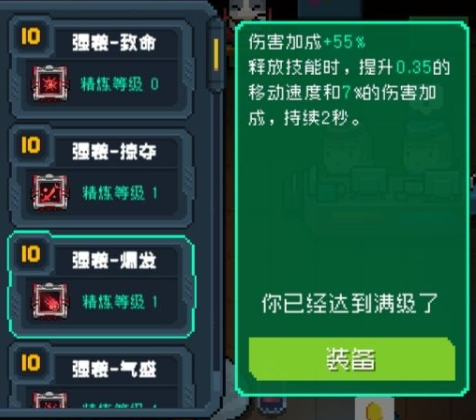This screenshot has width=476, height=420.
Task: Select the 强袭-爆发 title bar
Action: [x=115, y=261]
